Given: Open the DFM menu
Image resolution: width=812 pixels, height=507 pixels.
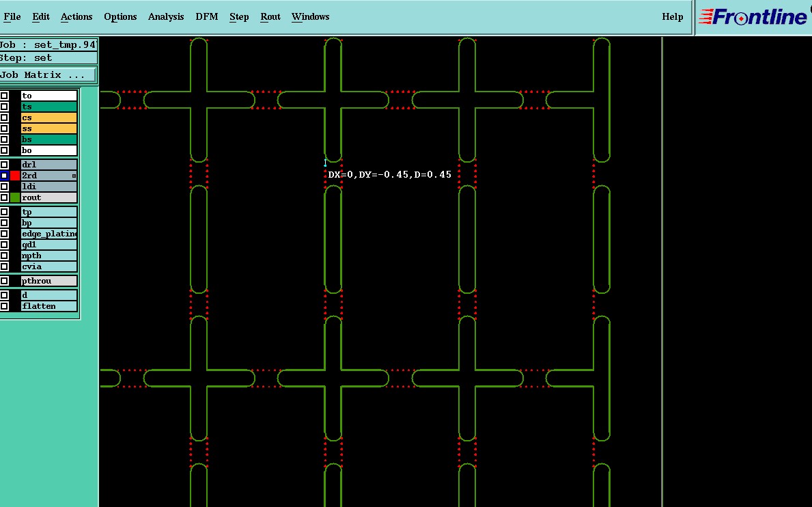Looking at the screenshot, I should click(x=207, y=16).
